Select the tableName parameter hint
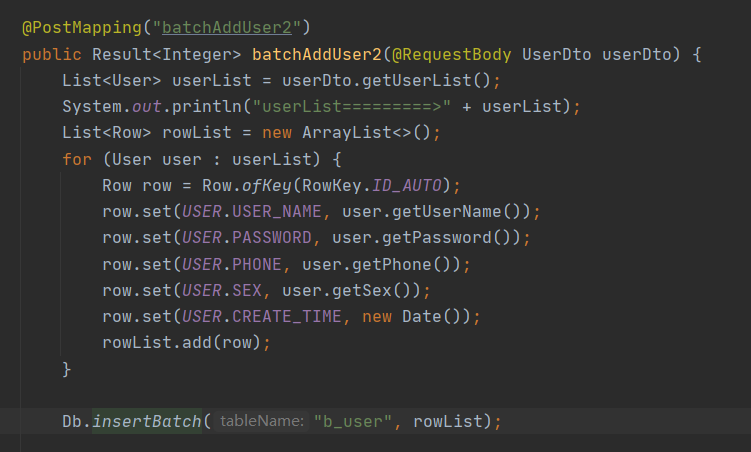The height and width of the screenshot is (452, 751). pos(262,421)
